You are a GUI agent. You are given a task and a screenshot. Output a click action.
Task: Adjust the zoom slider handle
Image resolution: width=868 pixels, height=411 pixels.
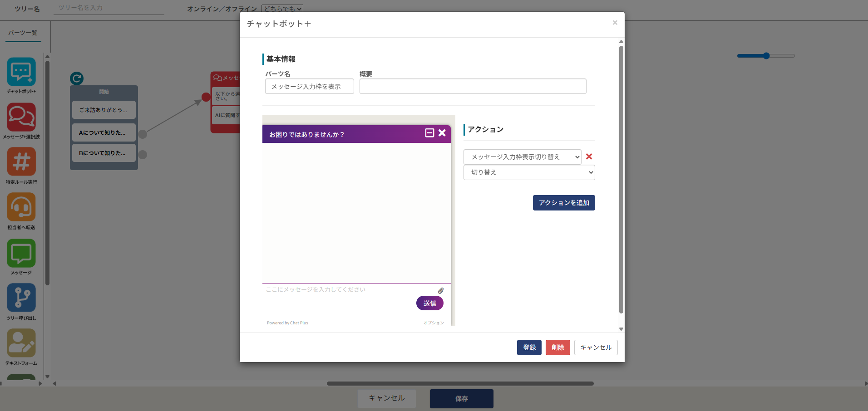766,56
